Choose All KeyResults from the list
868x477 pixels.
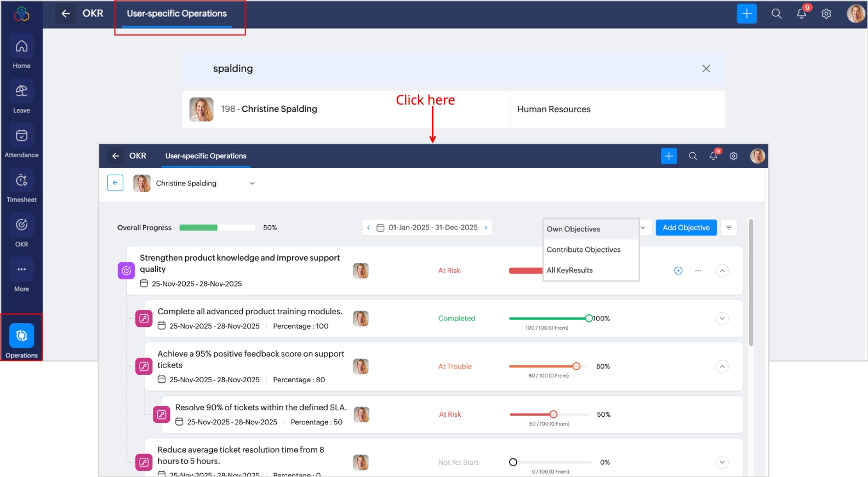(591, 271)
